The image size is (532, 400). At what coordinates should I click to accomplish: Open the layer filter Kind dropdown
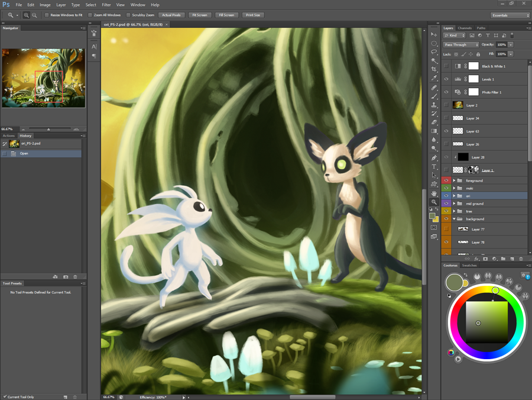455,36
